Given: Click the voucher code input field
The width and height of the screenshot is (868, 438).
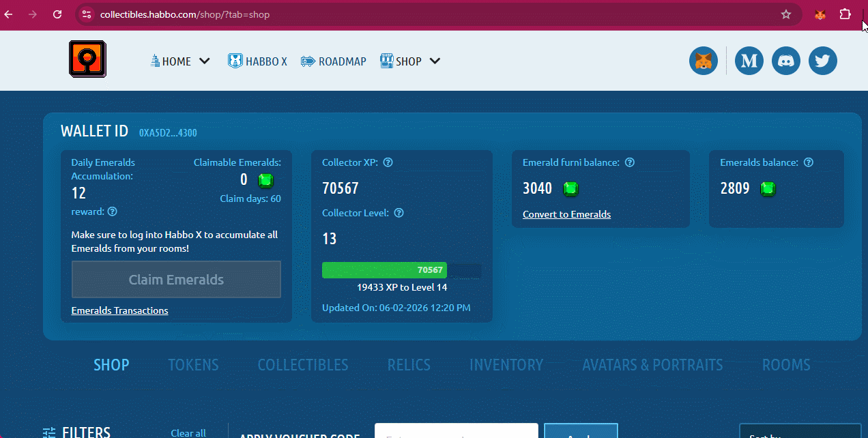Looking at the screenshot, I should 456,432.
